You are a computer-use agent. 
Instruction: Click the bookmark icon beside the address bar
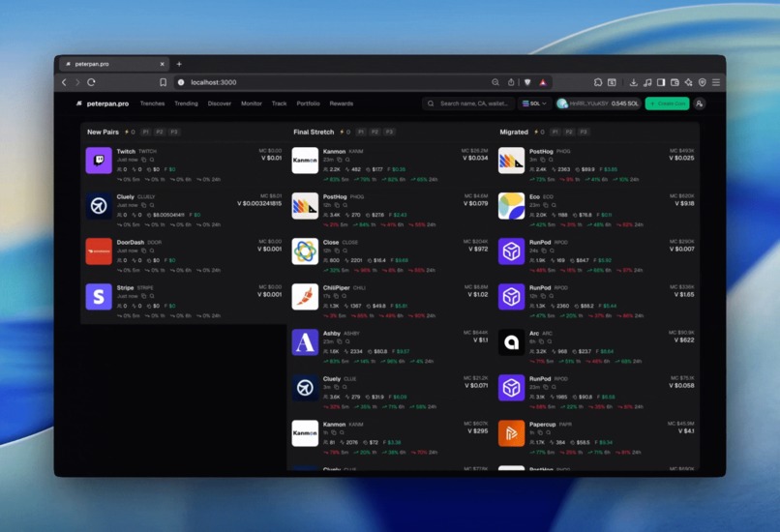(x=163, y=82)
